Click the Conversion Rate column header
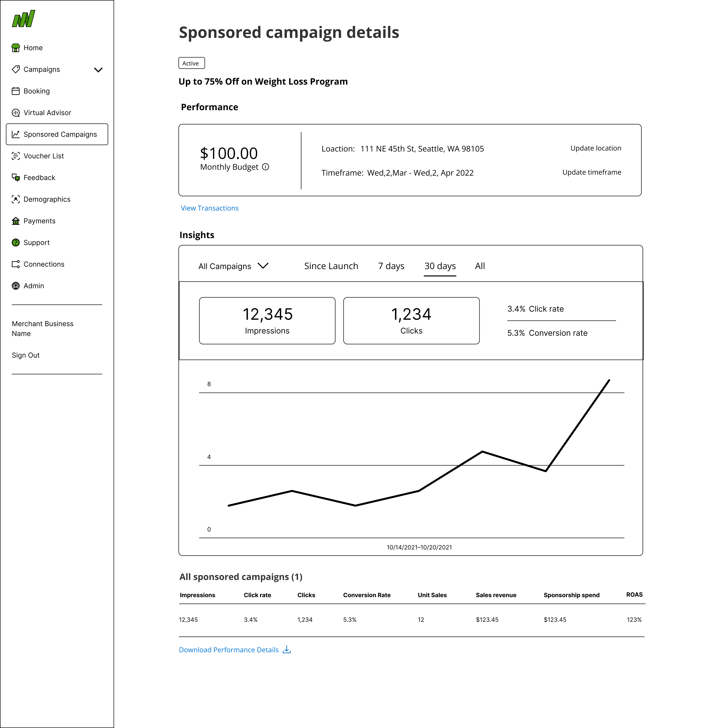The width and height of the screenshot is (708, 728). coord(367,595)
